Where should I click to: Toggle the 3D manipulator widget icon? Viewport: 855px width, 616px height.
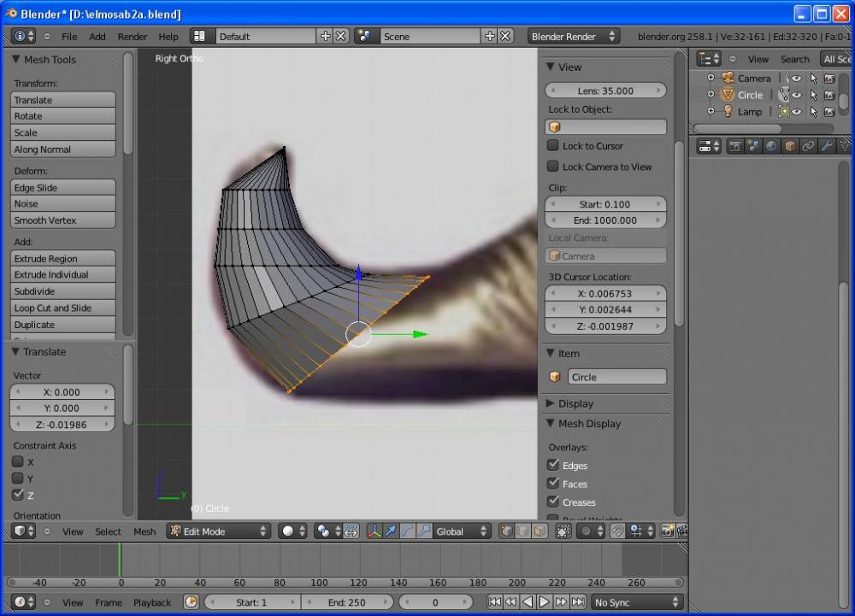374,531
